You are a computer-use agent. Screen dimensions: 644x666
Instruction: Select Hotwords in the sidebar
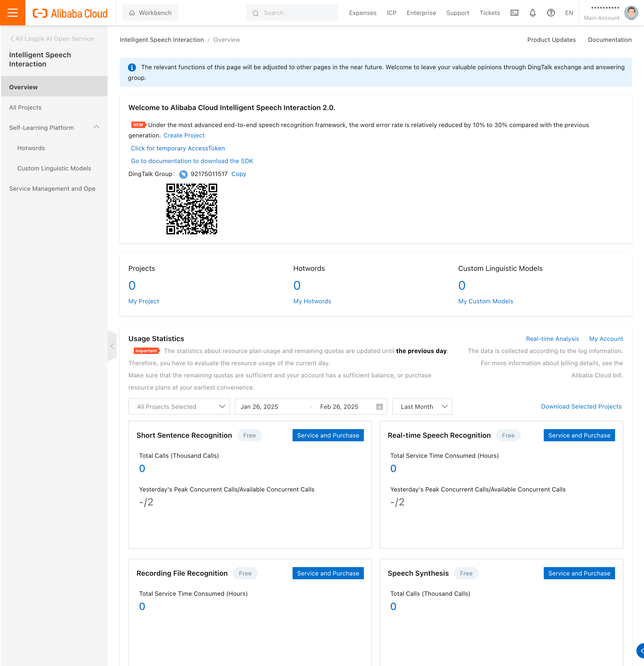pos(31,148)
